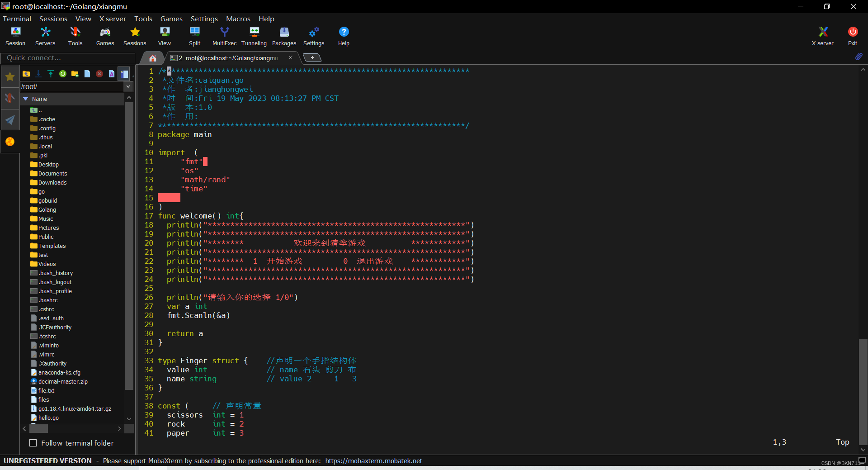Open the Games menu
Screen dimensions: 868x470
(171, 19)
